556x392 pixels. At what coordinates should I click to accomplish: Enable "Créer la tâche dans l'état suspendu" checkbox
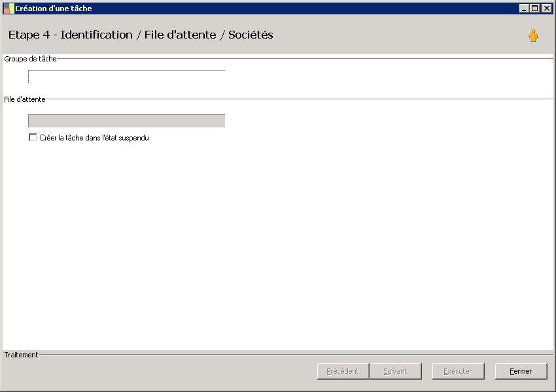[33, 137]
